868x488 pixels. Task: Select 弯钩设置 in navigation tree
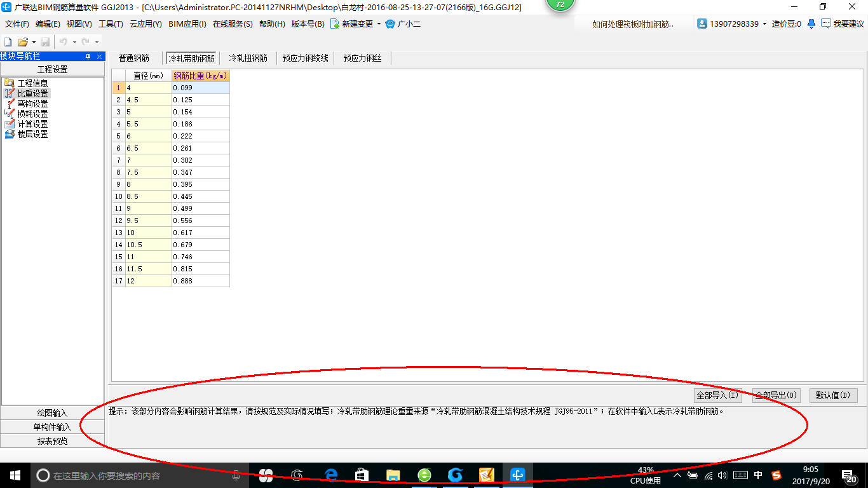coord(32,104)
